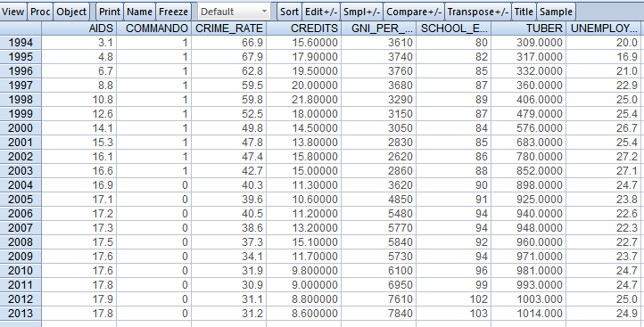Click UNEMPLOY cell 16.9 in 1995

(603, 57)
